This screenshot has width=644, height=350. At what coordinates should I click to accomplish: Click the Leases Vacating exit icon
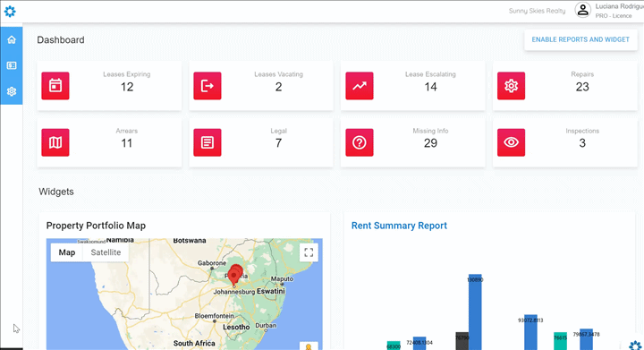[x=208, y=86]
